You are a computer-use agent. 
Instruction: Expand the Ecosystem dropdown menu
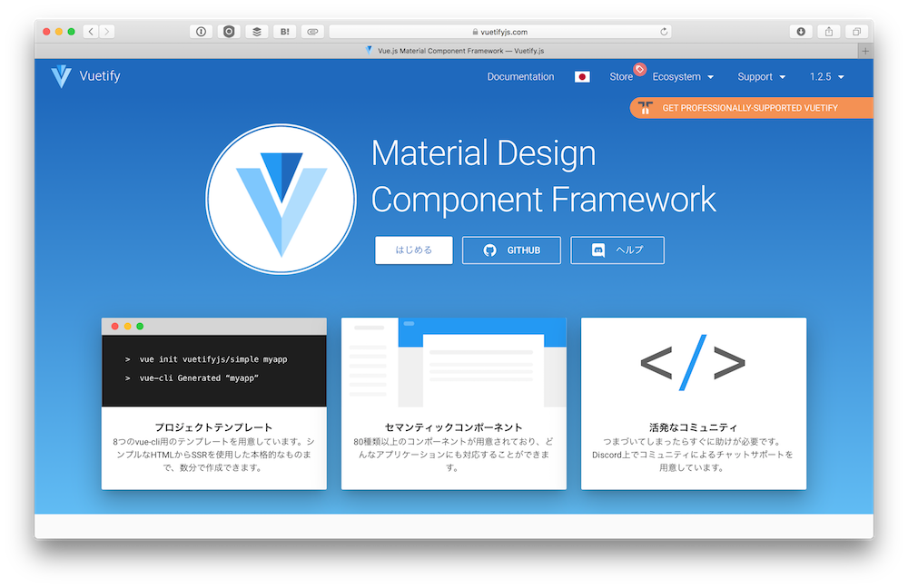pos(683,77)
